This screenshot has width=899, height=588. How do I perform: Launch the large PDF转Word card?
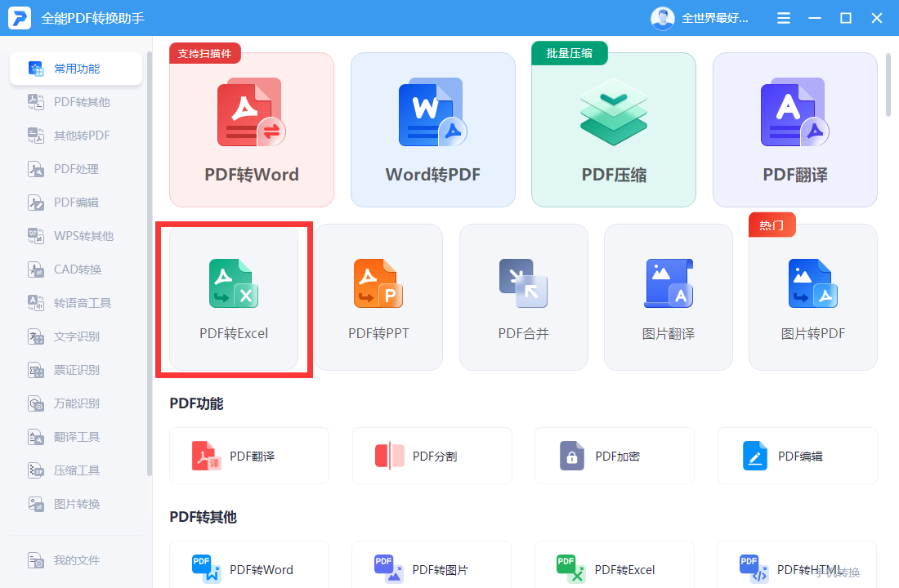coord(252,130)
